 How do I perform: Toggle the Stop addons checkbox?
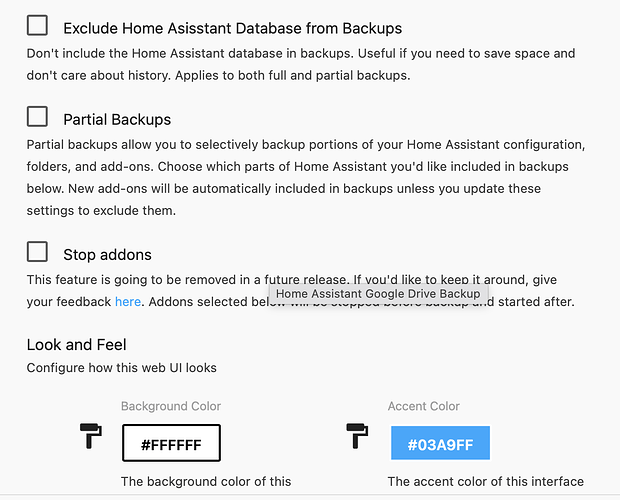point(37,251)
